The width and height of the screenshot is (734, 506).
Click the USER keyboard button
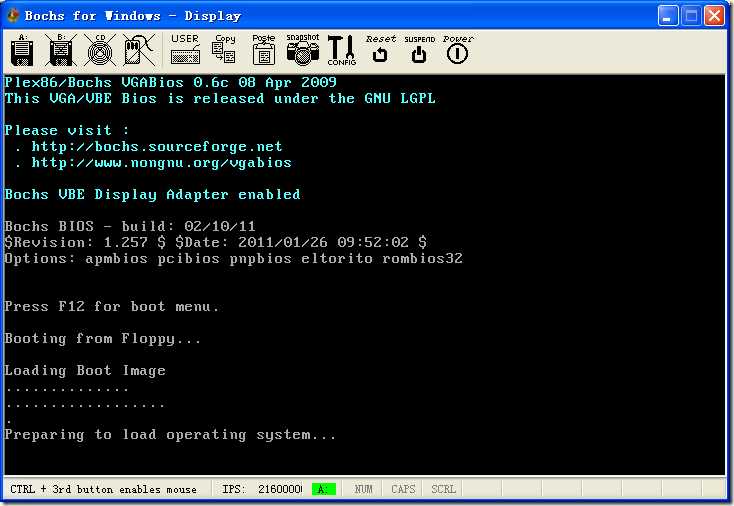pos(185,49)
